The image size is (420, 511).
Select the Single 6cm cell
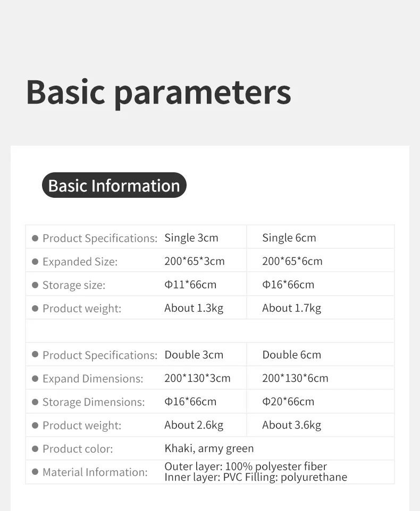click(x=289, y=238)
